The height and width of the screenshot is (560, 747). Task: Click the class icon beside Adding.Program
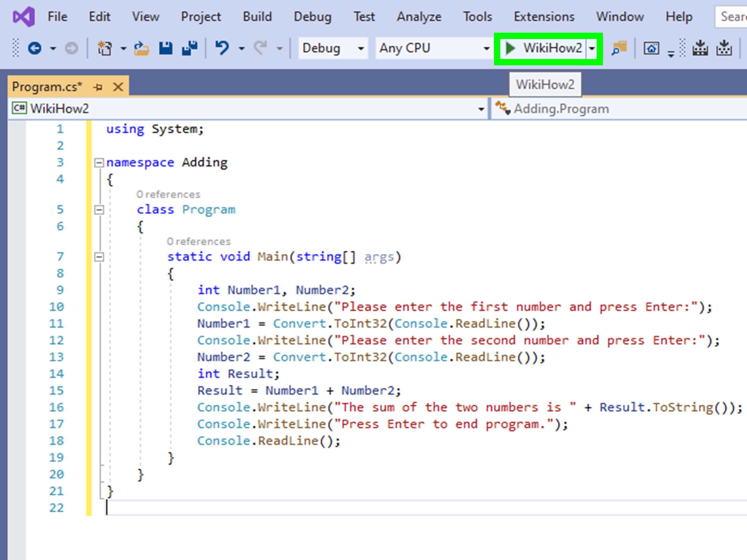point(503,108)
